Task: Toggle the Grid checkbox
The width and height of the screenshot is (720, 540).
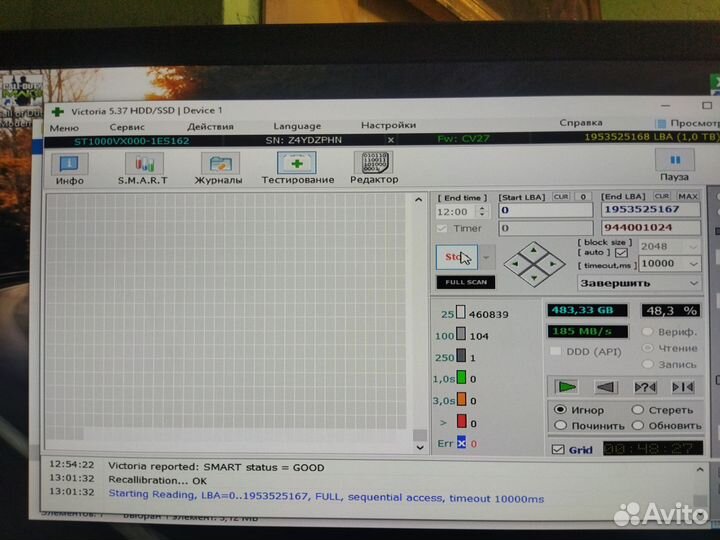Action: coord(558,450)
